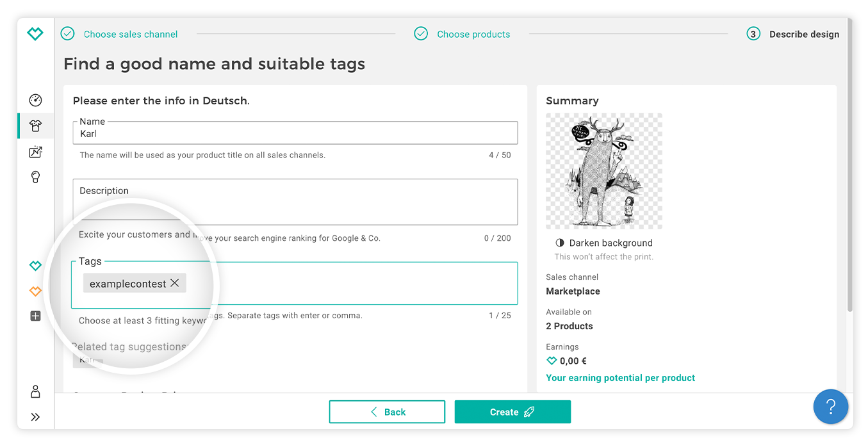The image size is (868, 447).
Task: Open Your earning potential per product link
Action: [x=620, y=378]
